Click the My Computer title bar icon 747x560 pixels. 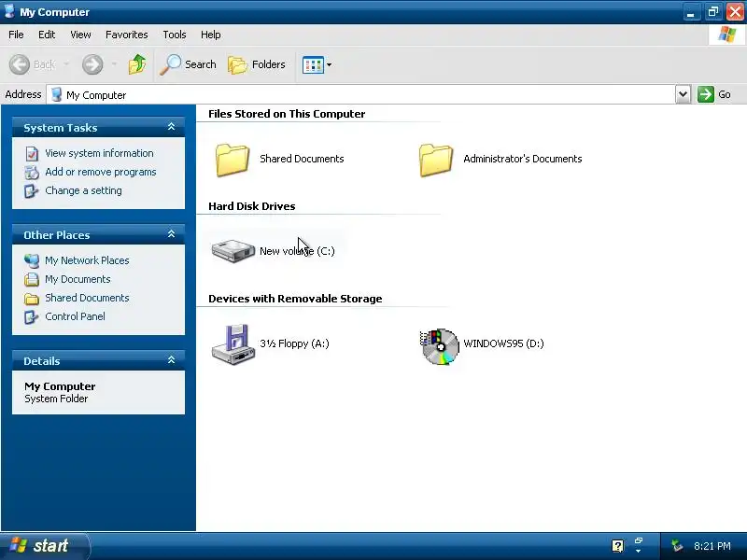[9, 11]
